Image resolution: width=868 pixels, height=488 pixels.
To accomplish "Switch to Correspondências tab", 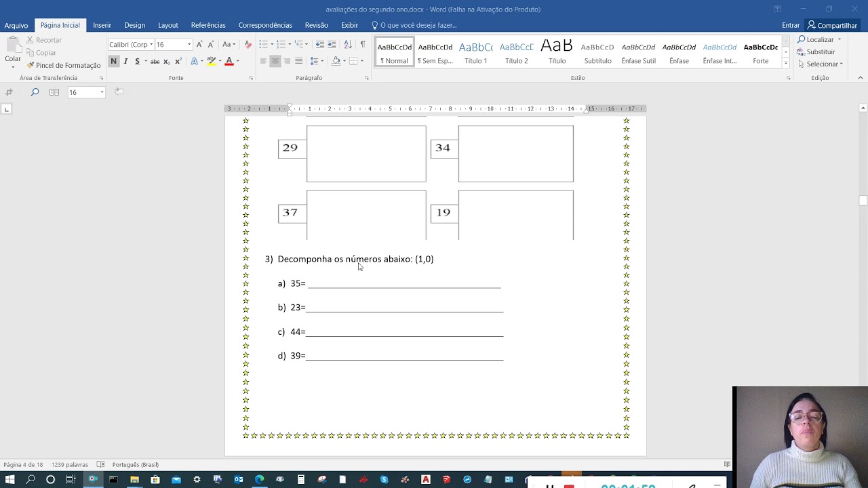I will coord(265,25).
